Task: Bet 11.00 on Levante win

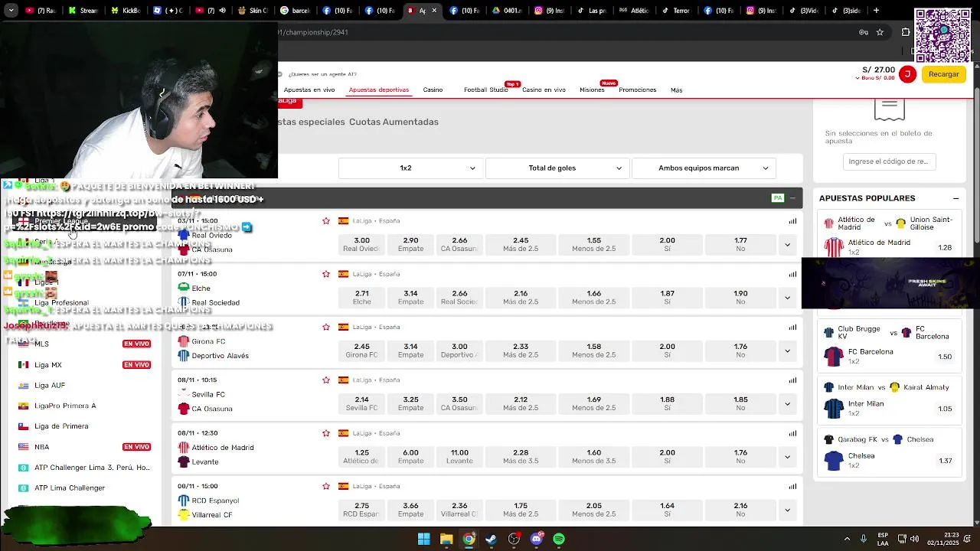Action: 459,457
